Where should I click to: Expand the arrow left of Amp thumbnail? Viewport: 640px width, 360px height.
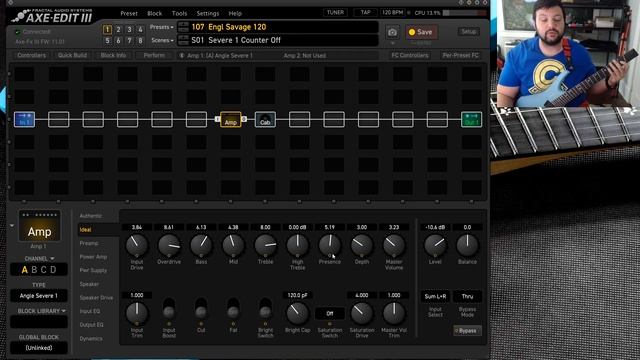[x=12, y=226]
